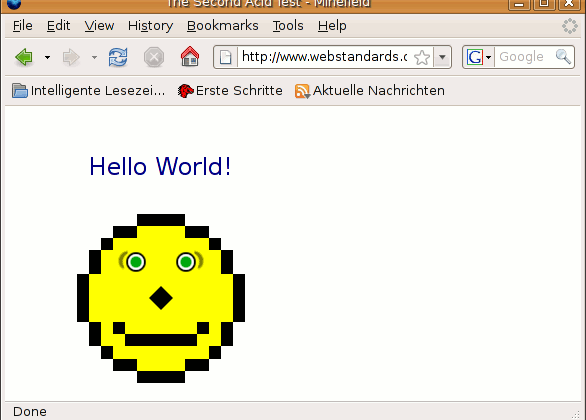
Task: Open the Help menu
Action: 332,26
